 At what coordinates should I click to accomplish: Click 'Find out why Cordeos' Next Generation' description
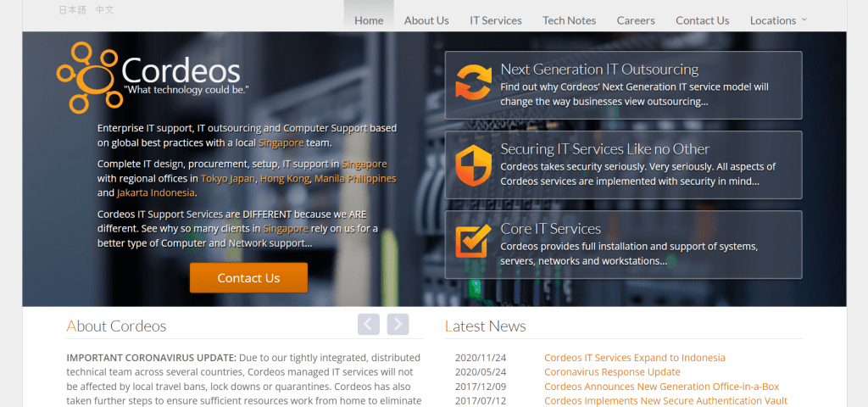pos(634,95)
